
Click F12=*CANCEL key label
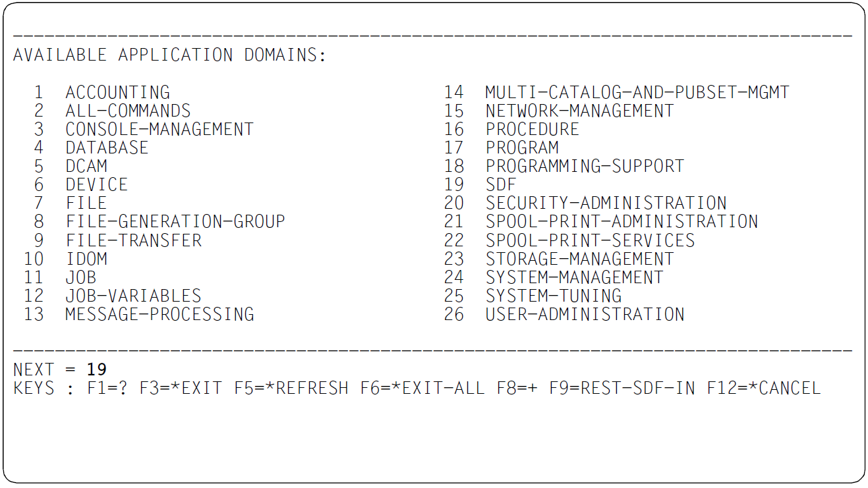point(764,388)
